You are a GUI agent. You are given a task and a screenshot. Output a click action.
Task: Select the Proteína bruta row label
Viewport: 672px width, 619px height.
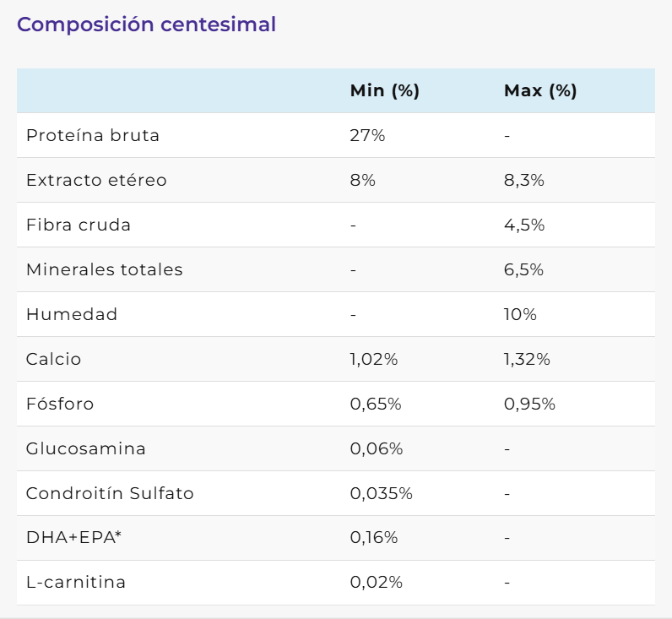[93, 135]
